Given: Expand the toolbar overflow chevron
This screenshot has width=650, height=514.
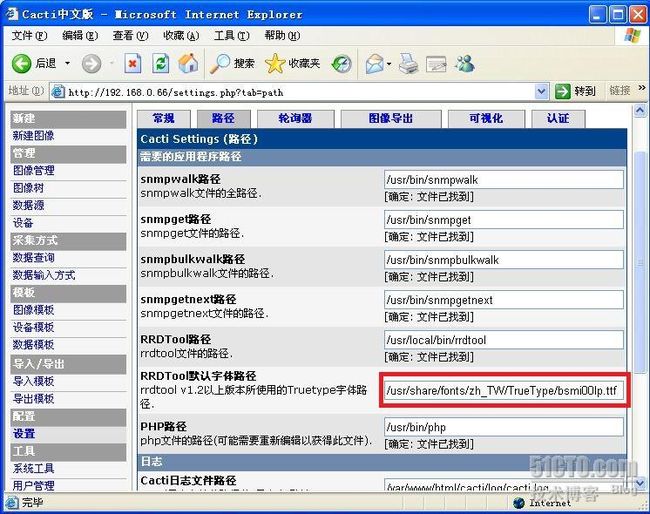Looking at the screenshot, I should (x=642, y=87).
